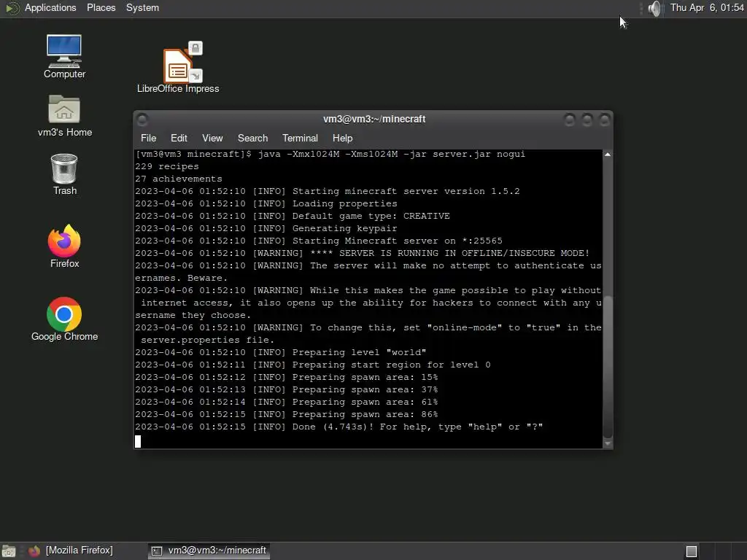
Task: Click the "Loading properties" log line
Action: point(266,203)
